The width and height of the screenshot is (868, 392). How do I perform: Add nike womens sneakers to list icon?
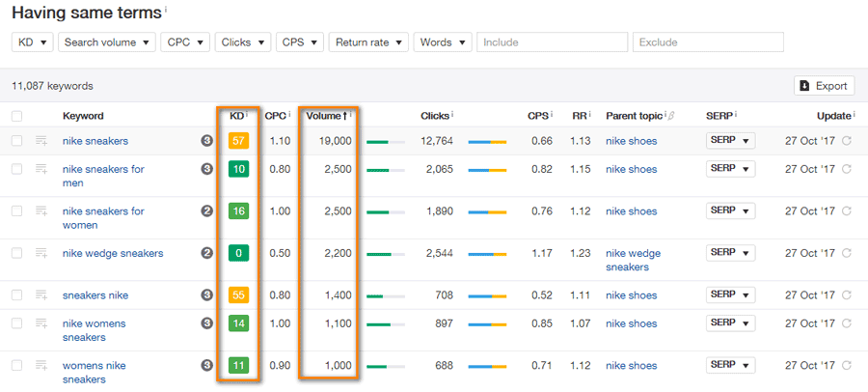click(41, 323)
